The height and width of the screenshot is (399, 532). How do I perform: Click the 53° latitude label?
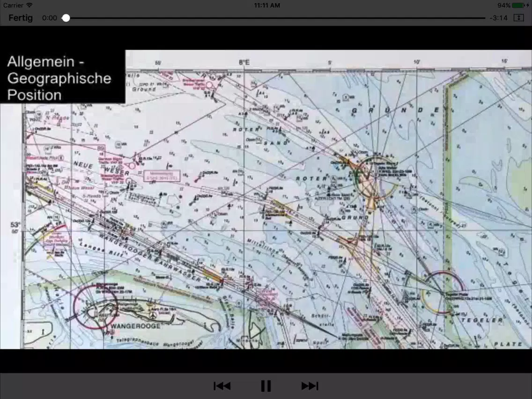15,225
